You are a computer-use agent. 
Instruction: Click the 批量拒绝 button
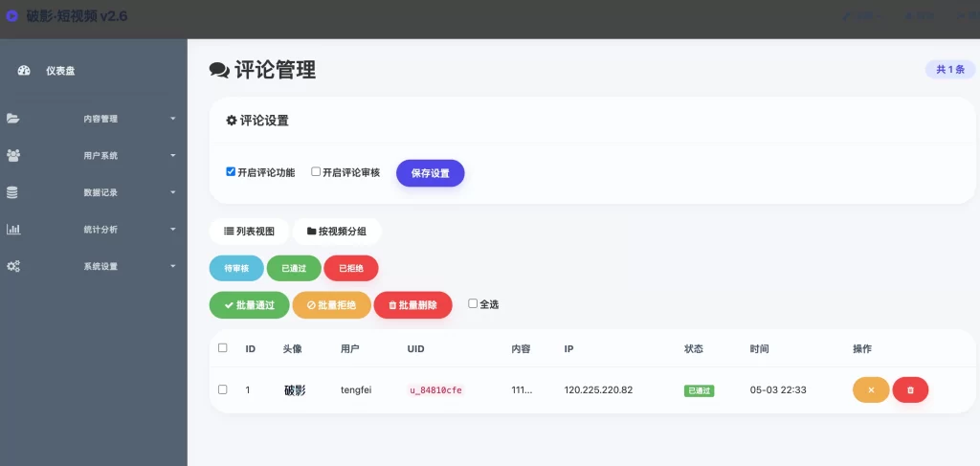(331, 305)
